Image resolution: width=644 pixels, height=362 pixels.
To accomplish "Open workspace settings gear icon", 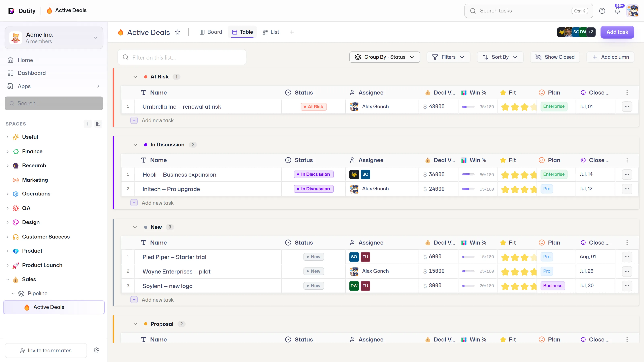I will pos(97,350).
